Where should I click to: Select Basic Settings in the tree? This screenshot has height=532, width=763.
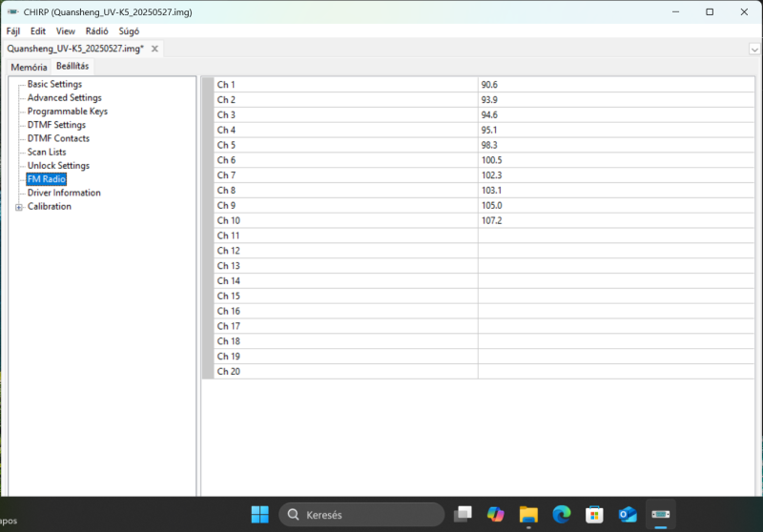point(54,84)
